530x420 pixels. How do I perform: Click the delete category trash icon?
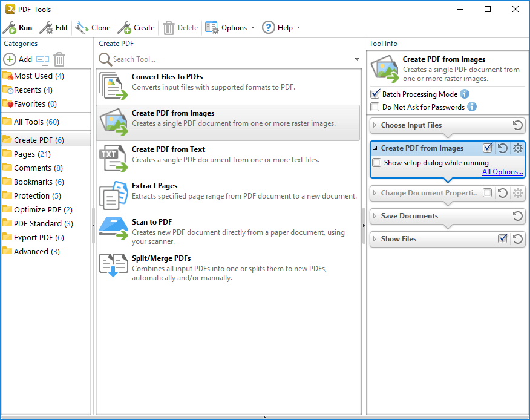tap(59, 59)
